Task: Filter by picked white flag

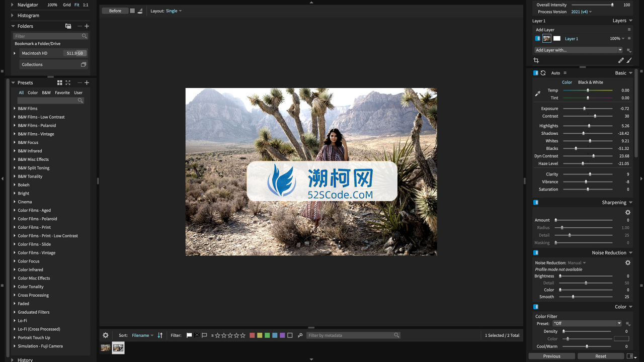Action: [189, 335]
